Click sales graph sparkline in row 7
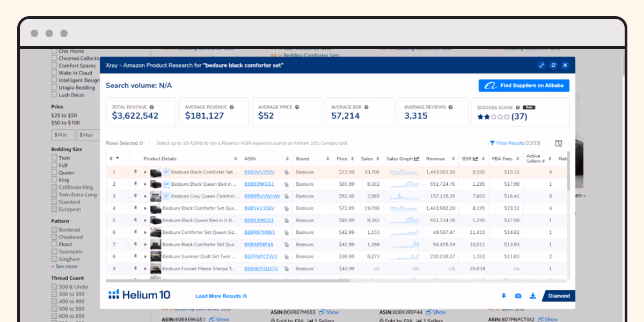Viewport: 644px width, 322px height. pyautogui.click(x=404, y=244)
